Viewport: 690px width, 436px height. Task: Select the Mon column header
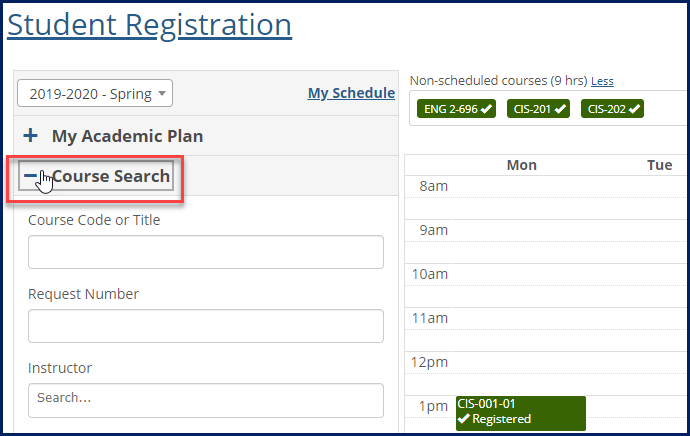(x=522, y=165)
